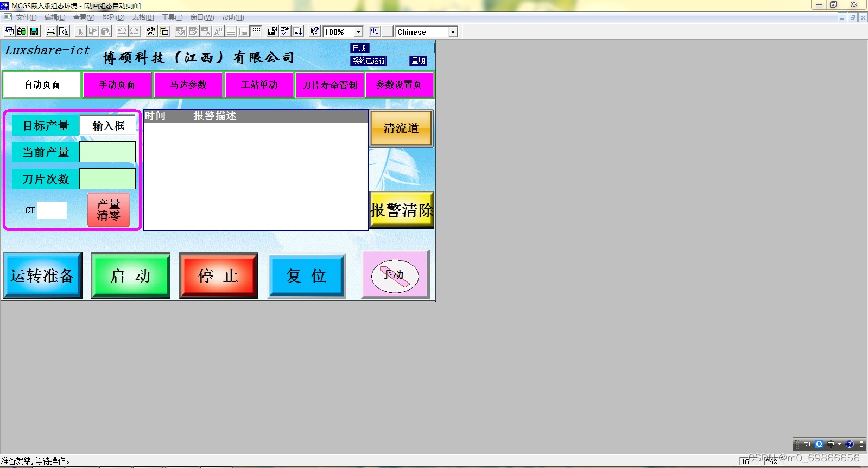Open the work desk window icon

[x=9, y=31]
